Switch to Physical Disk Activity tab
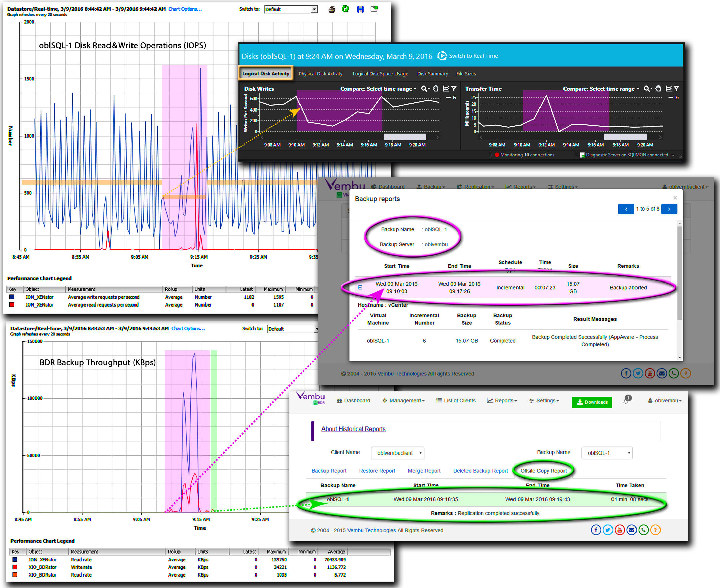 point(320,74)
